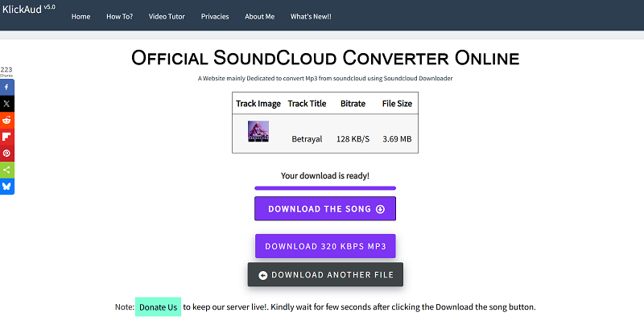Image resolution: width=644 pixels, height=333 pixels.
Task: Click the Download The Song button
Action: (325, 208)
